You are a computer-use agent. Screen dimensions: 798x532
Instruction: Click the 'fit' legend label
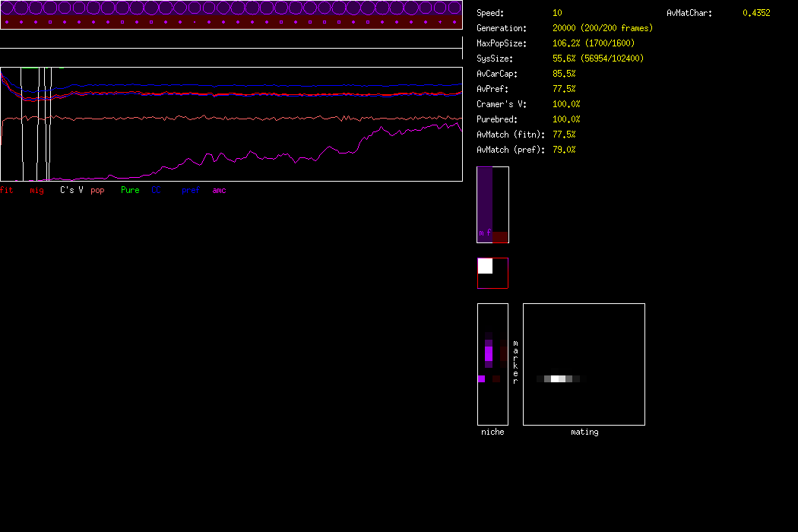(7, 190)
